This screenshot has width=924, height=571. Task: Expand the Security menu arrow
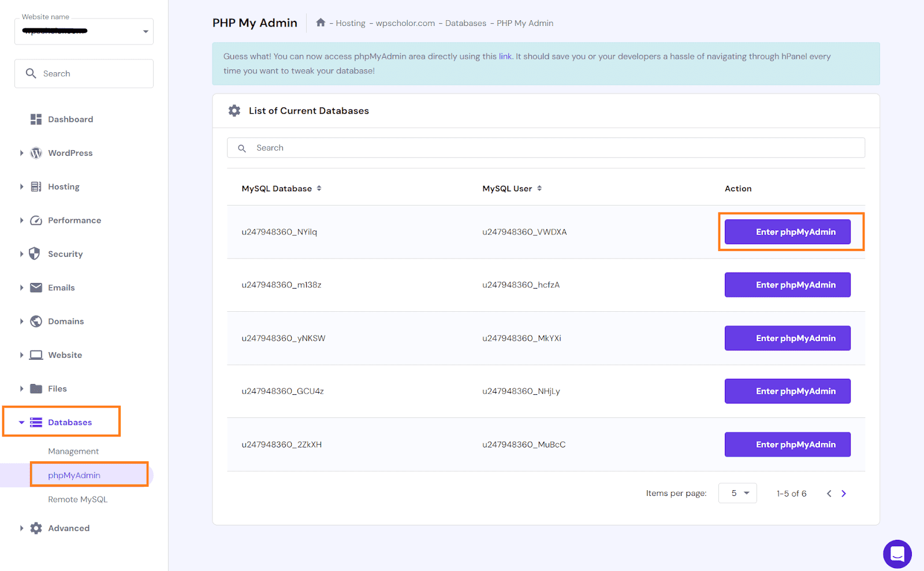[x=21, y=254]
